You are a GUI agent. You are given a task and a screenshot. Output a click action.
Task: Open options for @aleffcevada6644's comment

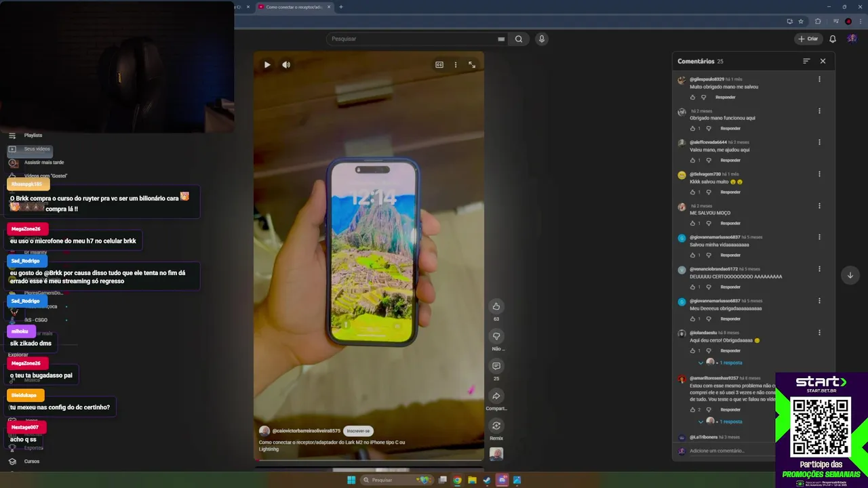coord(819,142)
